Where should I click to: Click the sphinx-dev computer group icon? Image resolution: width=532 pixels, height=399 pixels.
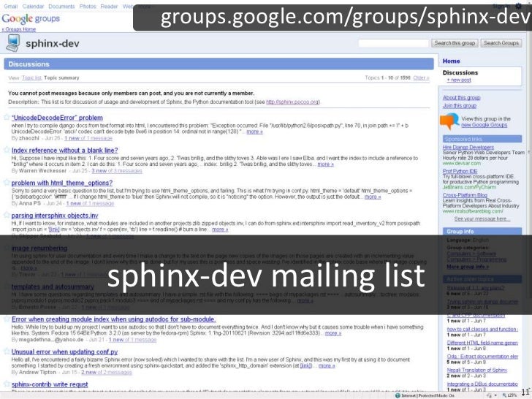point(13,43)
